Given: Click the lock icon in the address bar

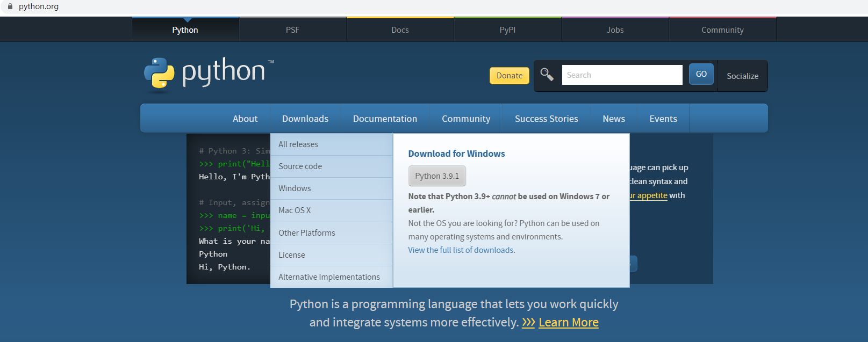Looking at the screenshot, I should click(10, 6).
